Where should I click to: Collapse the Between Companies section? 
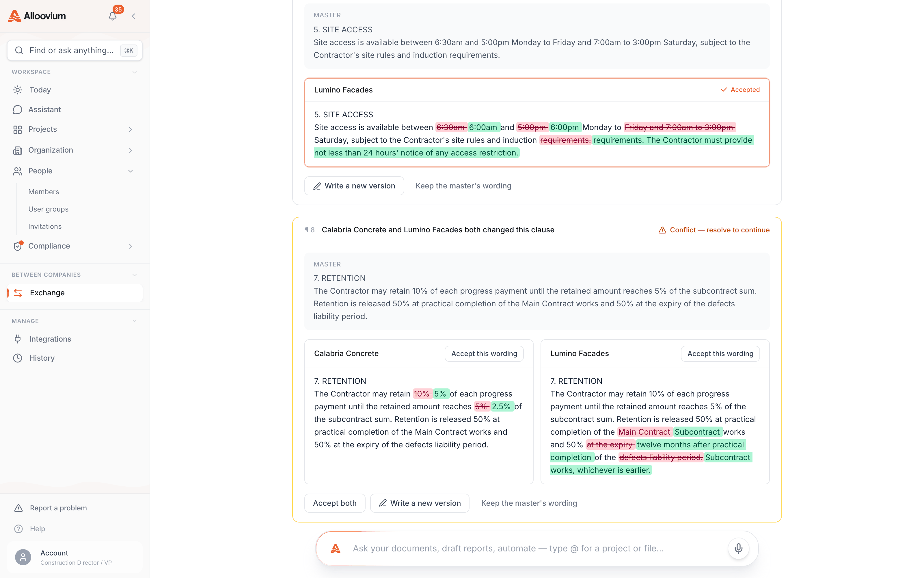(x=134, y=275)
